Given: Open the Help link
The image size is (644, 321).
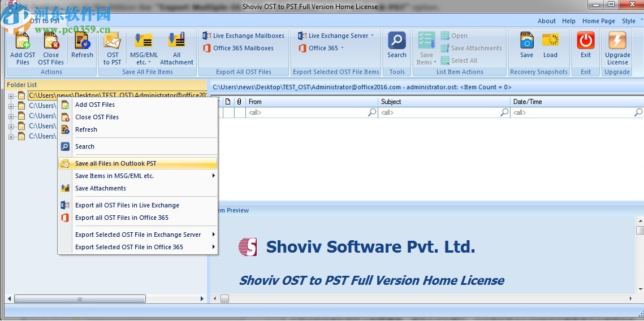Looking at the screenshot, I should [569, 21].
